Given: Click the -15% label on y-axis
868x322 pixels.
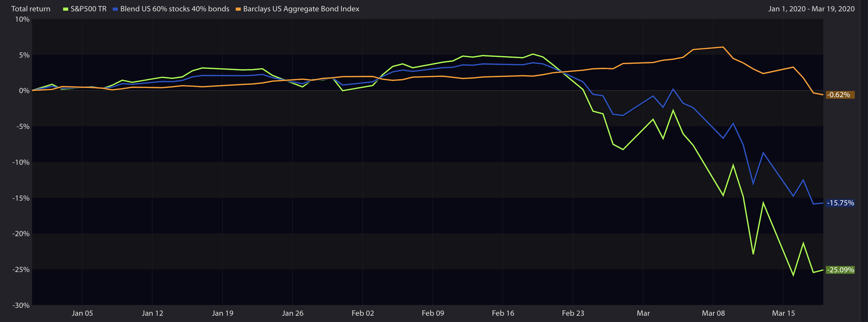Looking at the screenshot, I should (21, 198).
